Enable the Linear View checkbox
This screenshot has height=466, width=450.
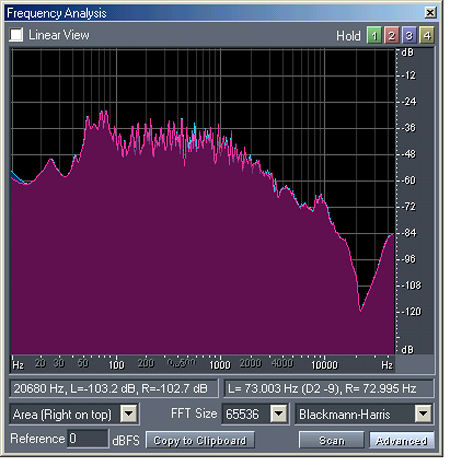(16, 35)
